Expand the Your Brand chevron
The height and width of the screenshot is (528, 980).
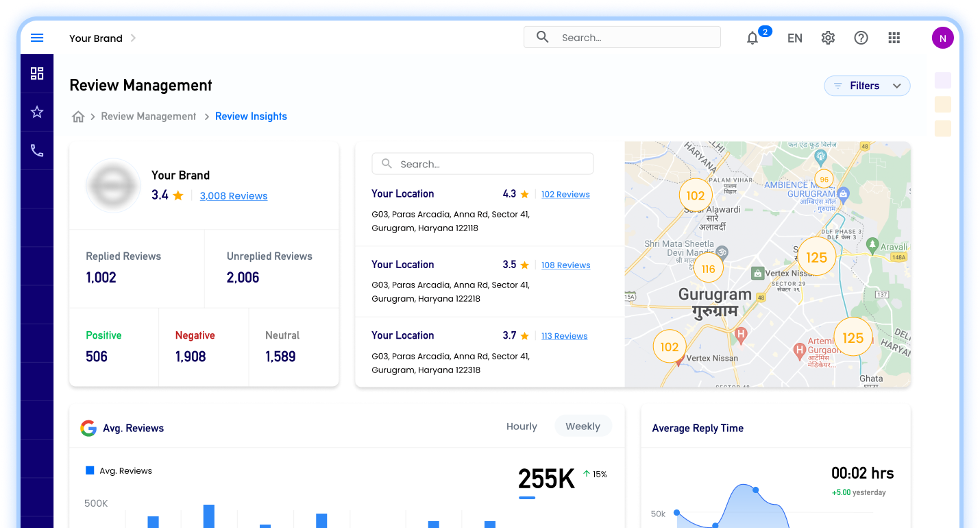click(133, 38)
